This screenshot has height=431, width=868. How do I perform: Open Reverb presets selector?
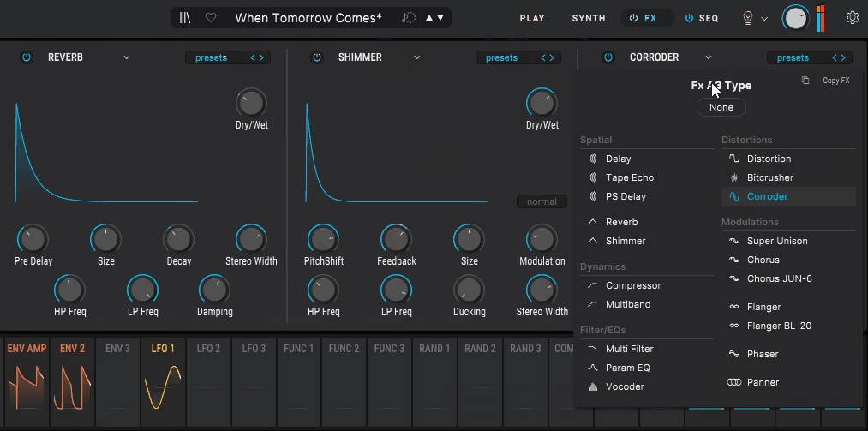pos(212,57)
